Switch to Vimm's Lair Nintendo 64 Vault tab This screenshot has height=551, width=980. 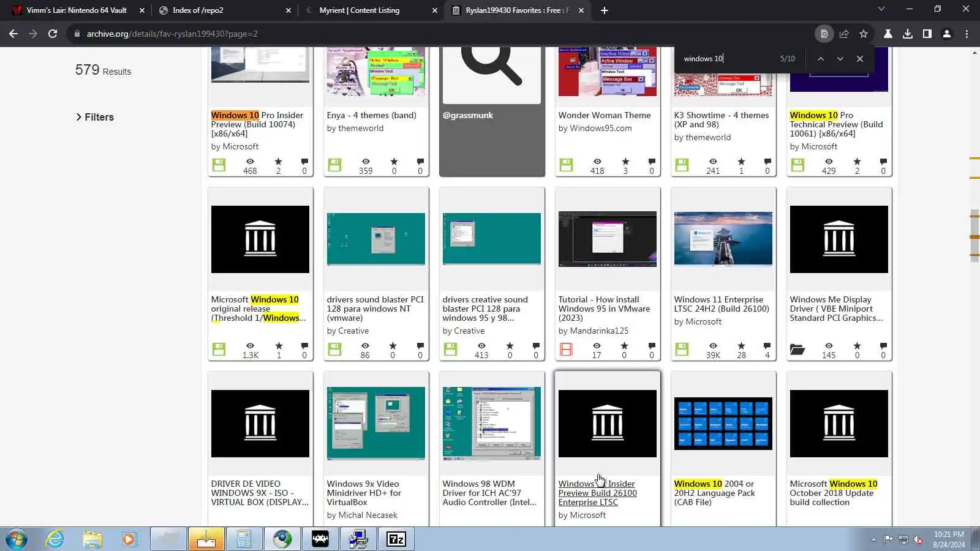coord(77,10)
